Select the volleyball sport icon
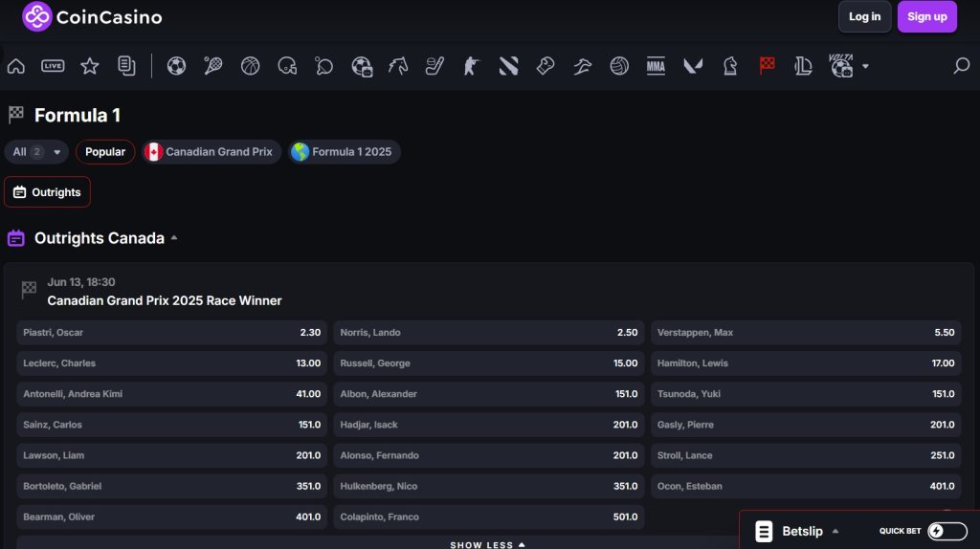 pos(619,66)
